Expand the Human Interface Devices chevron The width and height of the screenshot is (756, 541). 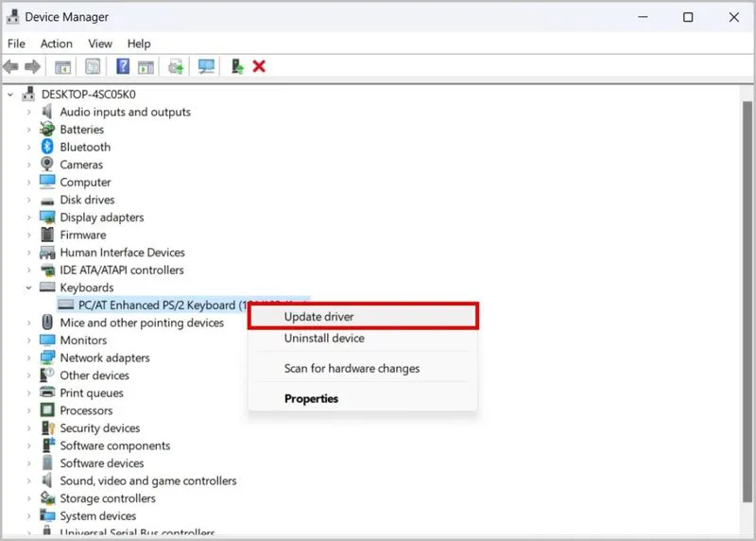pyautogui.click(x=29, y=253)
